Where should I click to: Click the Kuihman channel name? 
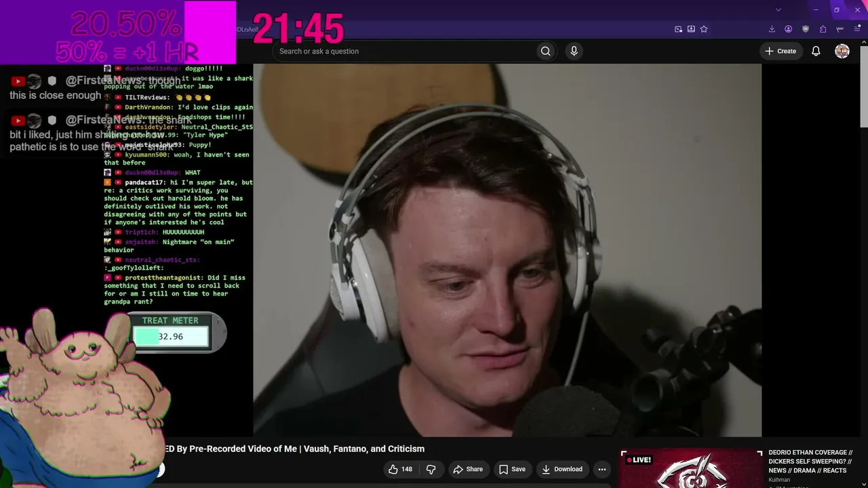coord(779,480)
